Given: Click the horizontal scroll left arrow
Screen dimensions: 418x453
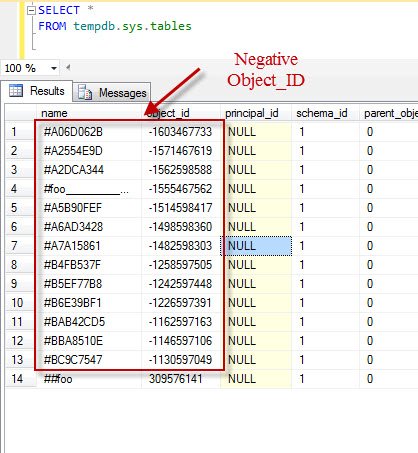Looking at the screenshot, I should pyautogui.click(x=68, y=68).
